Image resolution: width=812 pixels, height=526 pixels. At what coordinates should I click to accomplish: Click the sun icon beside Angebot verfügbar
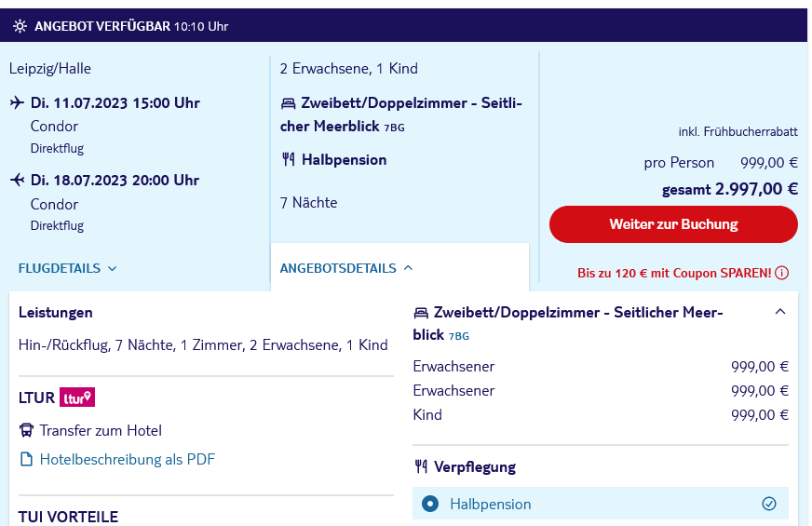[x=20, y=26]
